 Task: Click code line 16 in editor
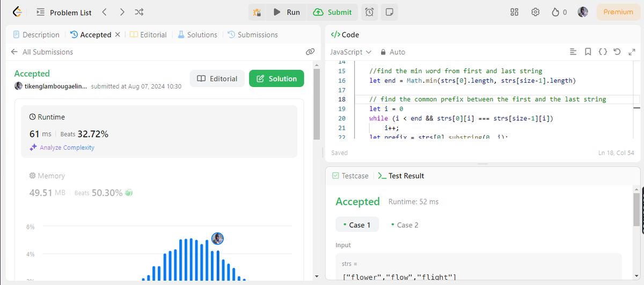tap(472, 81)
